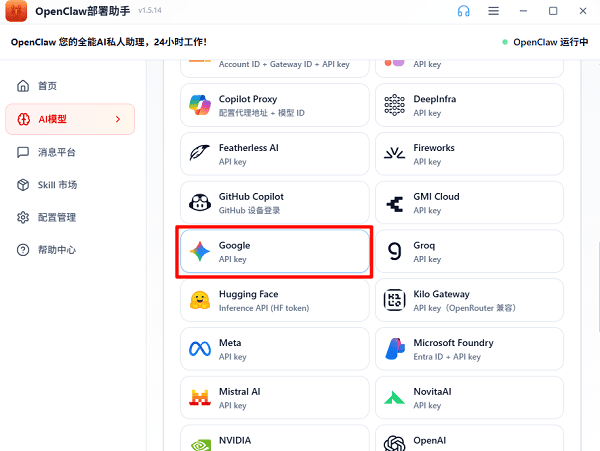Click the chat bubble icon for 消息平台
Viewport: 600px width, 451px height.
coord(23,152)
